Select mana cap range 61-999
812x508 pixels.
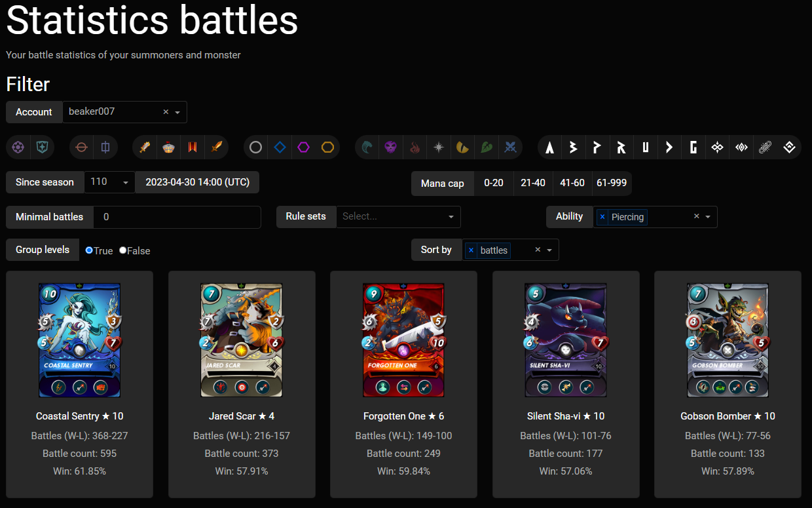[x=612, y=183]
